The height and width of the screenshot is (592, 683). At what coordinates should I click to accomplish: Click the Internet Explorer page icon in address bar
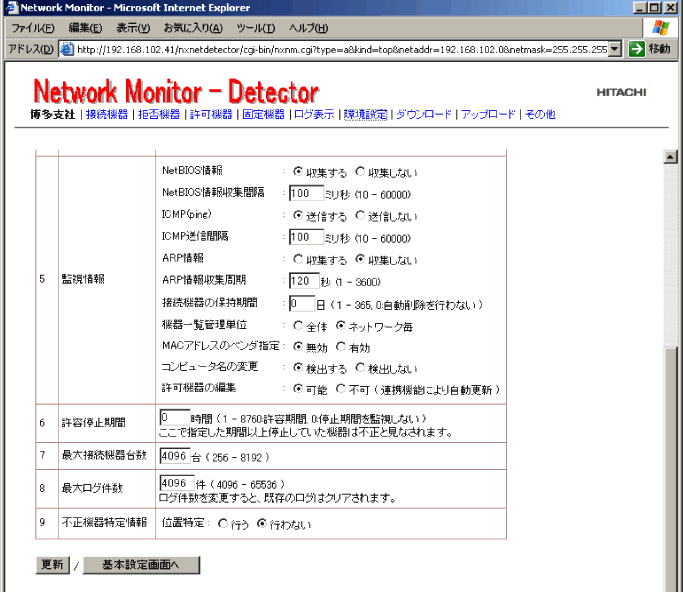(67, 49)
